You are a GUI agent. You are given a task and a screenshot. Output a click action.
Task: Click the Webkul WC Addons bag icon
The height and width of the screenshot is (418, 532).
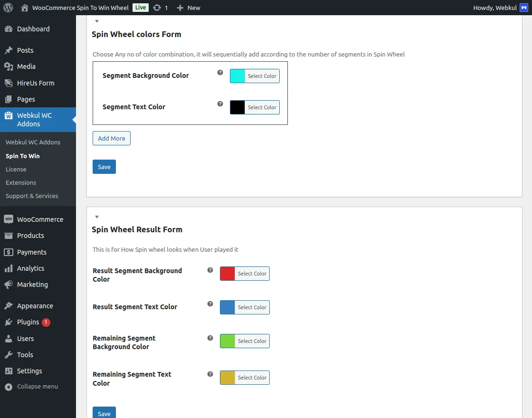pyautogui.click(x=9, y=116)
